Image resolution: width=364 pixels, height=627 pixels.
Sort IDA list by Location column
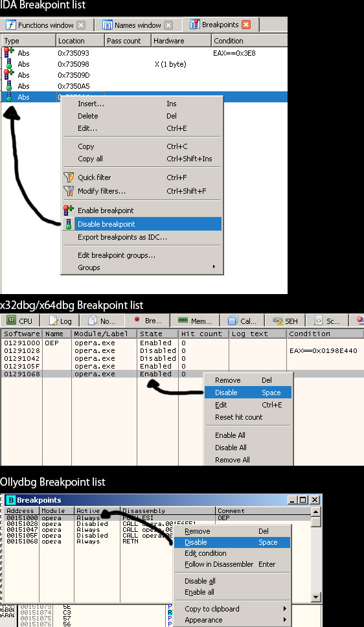pyautogui.click(x=80, y=41)
